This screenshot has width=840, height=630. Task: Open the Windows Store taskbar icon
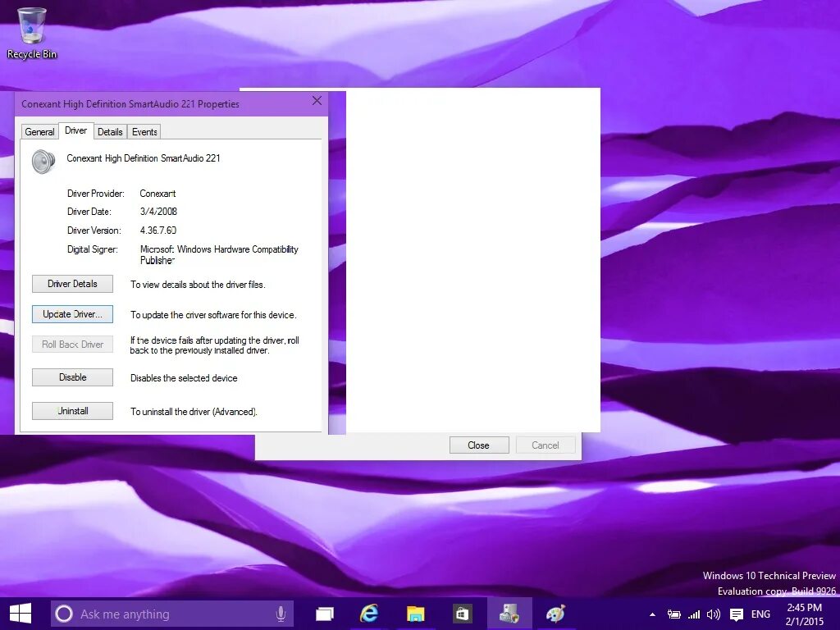tap(461, 613)
